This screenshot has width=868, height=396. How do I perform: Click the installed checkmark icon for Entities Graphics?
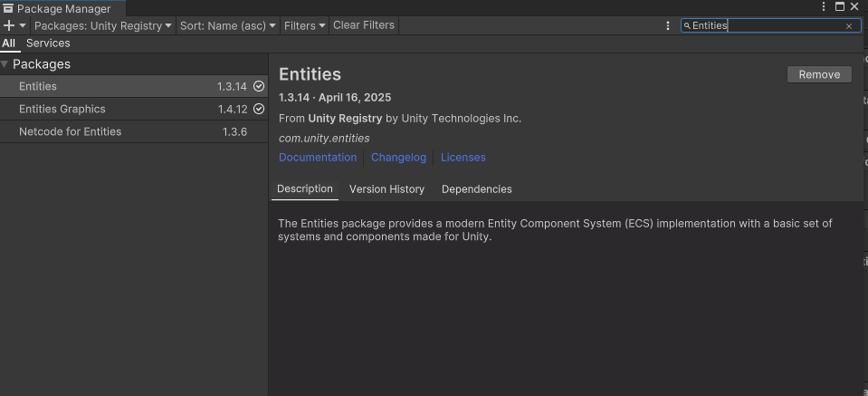coord(259,109)
